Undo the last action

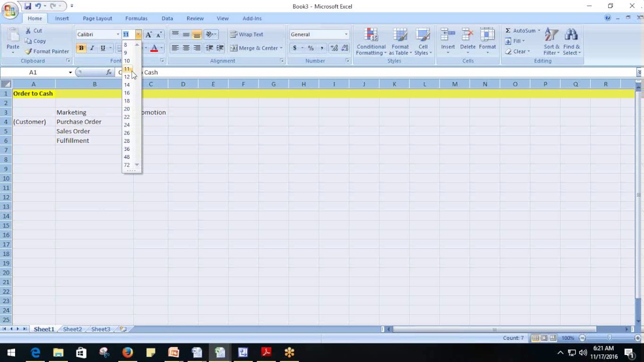[38, 6]
